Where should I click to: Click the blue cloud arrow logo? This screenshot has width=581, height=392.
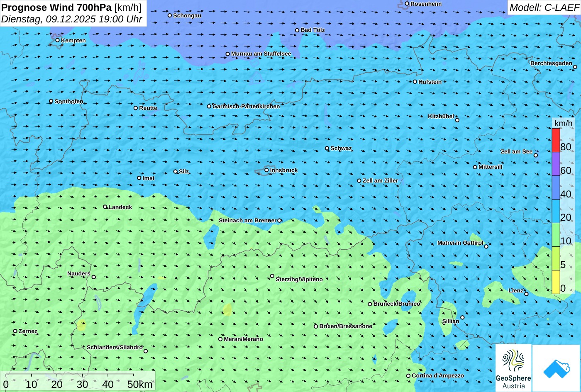point(557,368)
